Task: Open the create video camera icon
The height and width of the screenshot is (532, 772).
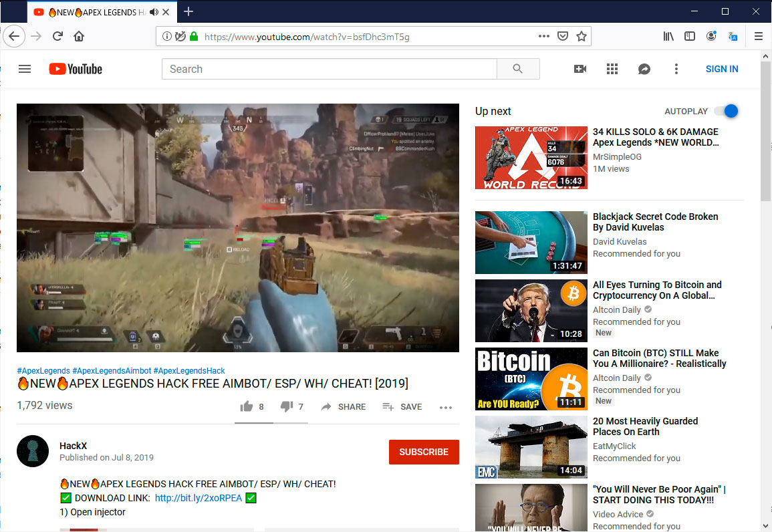Action: click(x=580, y=69)
